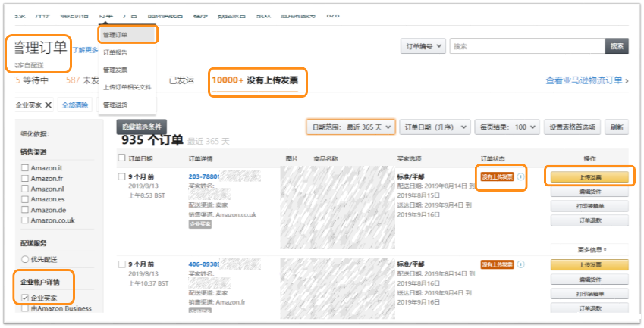Image resolution: width=644 pixels, height=328 pixels.
Task: Choose 管理订单 from the orders menu
Action: 127,35
